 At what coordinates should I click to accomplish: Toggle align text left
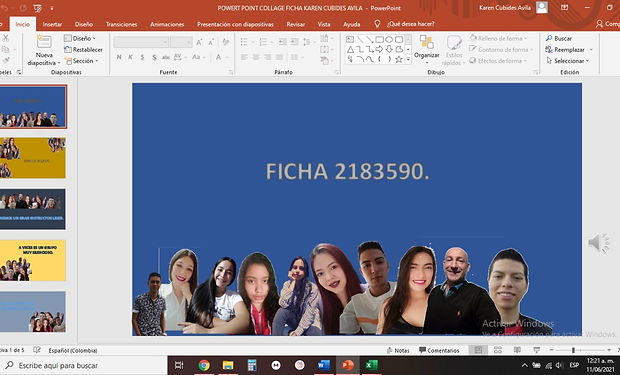coord(244,57)
